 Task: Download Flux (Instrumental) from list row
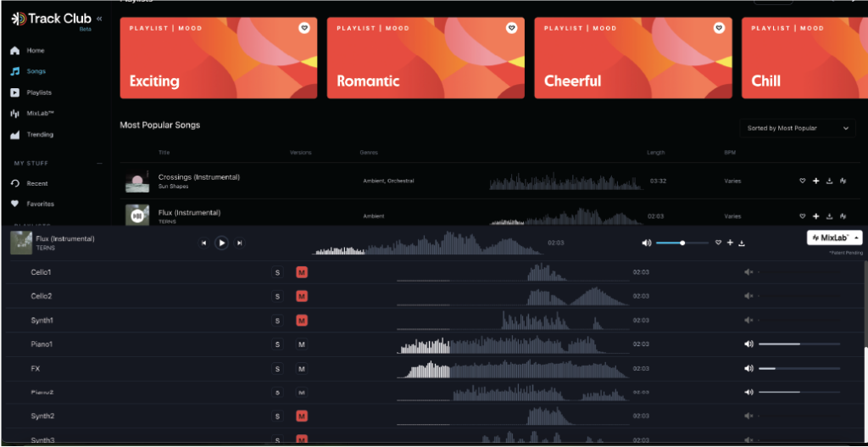829,216
